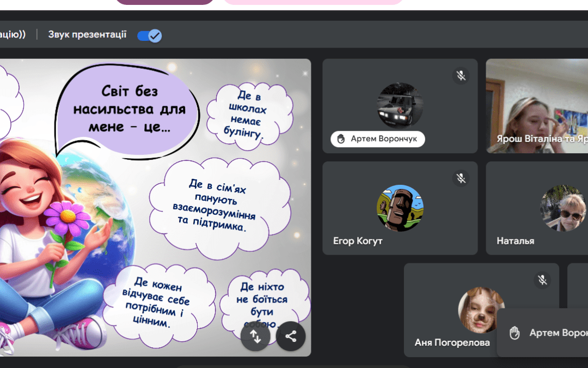Click muted mic icon on Аня Погорелова tile

coord(542,280)
